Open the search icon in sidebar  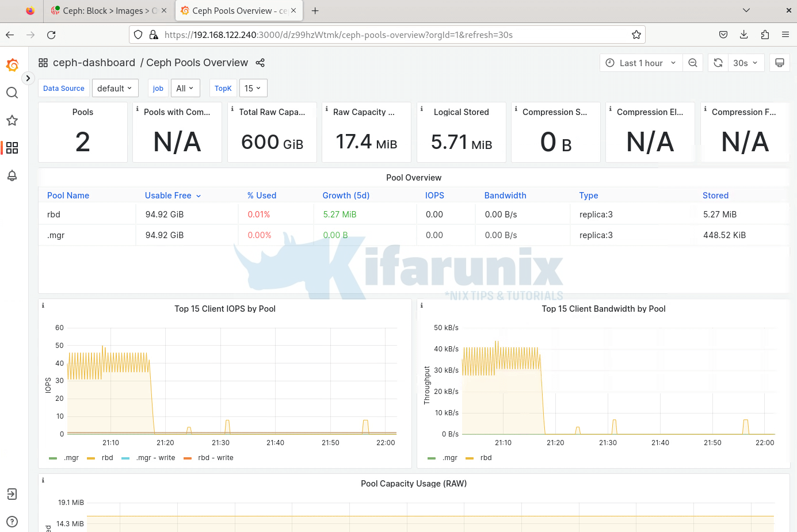point(12,93)
